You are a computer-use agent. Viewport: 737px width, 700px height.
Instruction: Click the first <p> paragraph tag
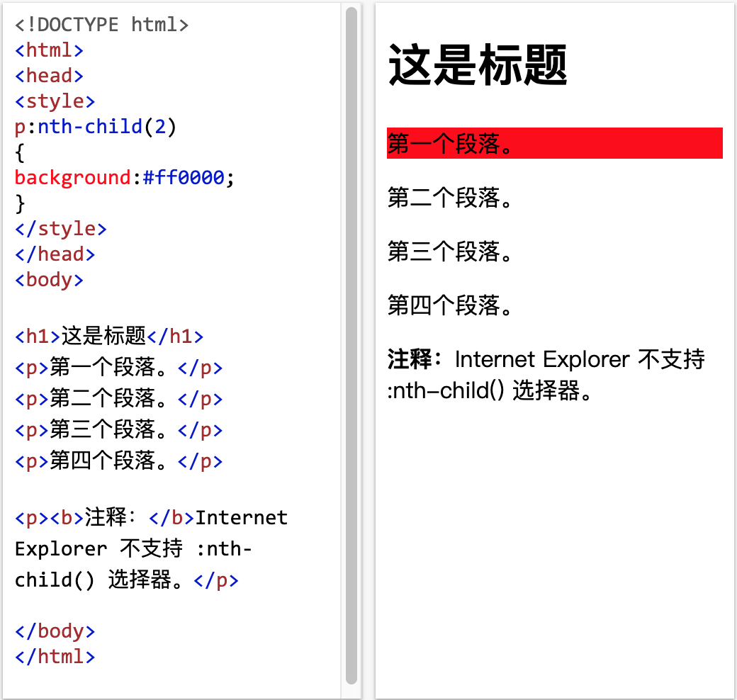tap(29, 368)
